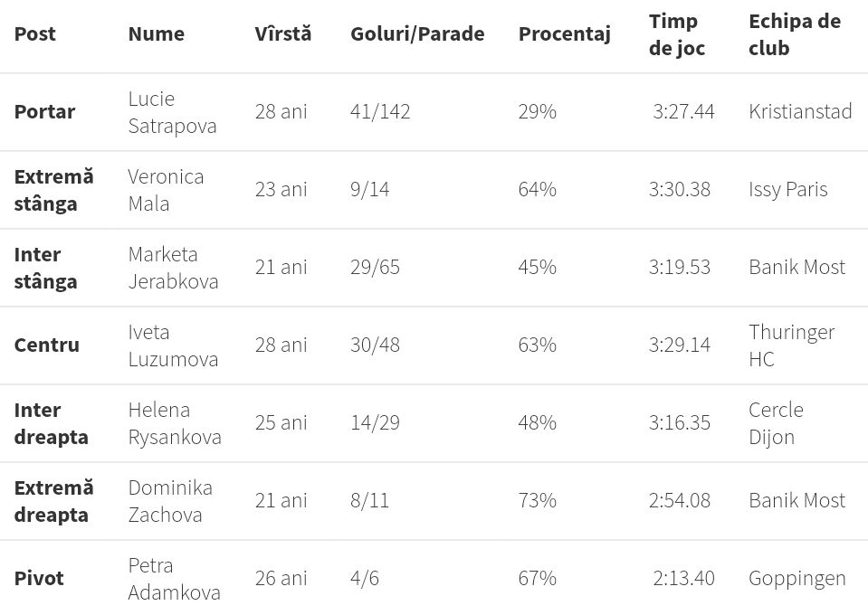Click the Post column header
868x615 pixels.
pyautogui.click(x=35, y=34)
